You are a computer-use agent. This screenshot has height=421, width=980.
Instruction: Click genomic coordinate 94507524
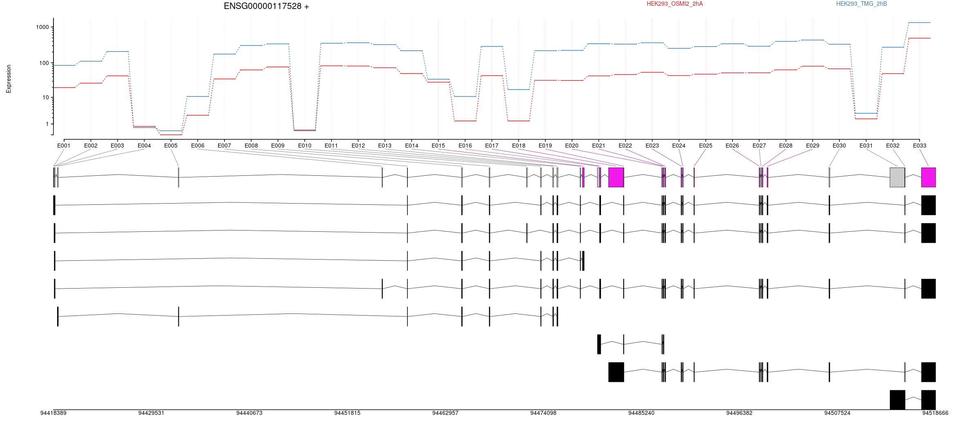tap(837, 413)
